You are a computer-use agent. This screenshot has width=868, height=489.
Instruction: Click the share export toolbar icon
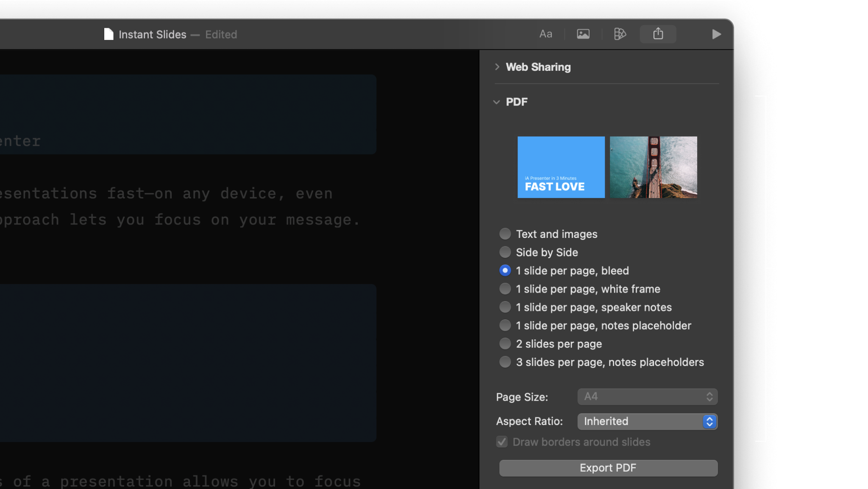(x=658, y=34)
